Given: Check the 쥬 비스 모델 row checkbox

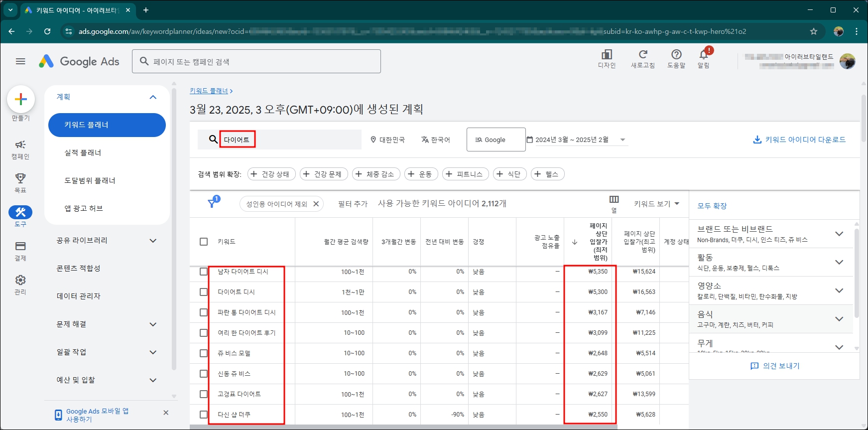Looking at the screenshot, I should (x=204, y=353).
